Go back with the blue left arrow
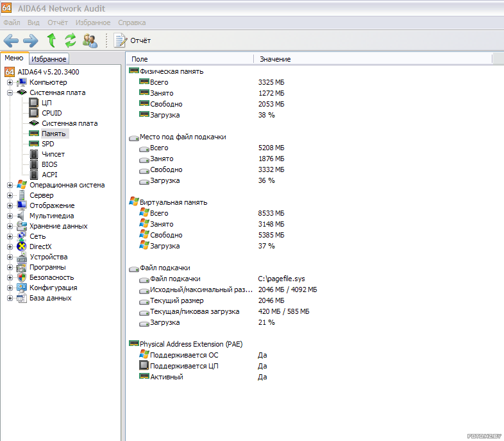Screen dimensions: 504x441 click(11, 40)
